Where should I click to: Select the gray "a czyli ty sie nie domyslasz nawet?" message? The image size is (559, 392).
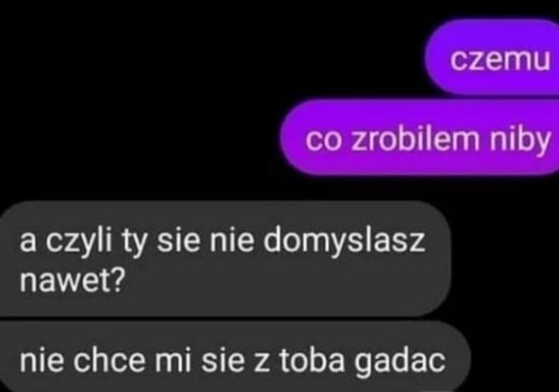point(225,258)
